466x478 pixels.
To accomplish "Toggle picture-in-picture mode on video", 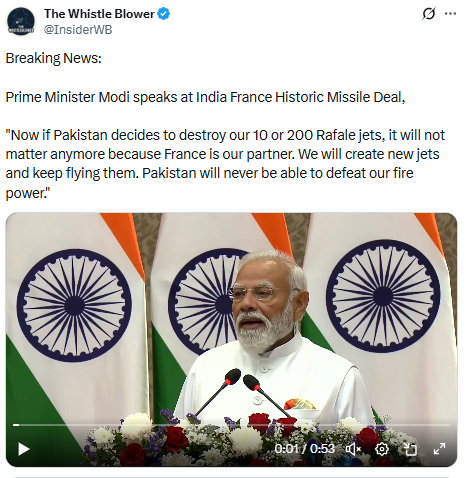I will coord(410,449).
